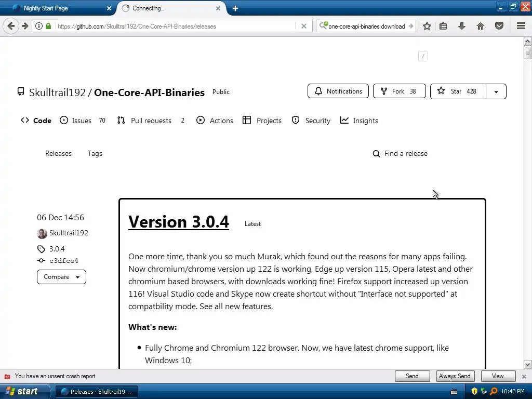Save to Pocket icon
The image size is (532, 399).
pos(499,26)
